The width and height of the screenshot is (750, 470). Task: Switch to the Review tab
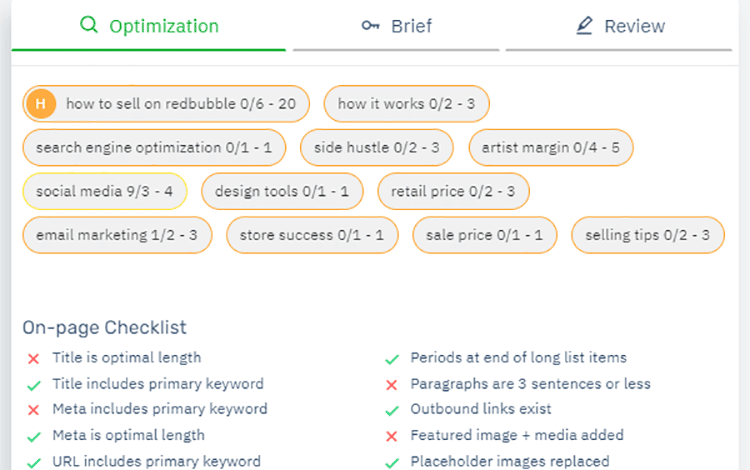coord(620,26)
